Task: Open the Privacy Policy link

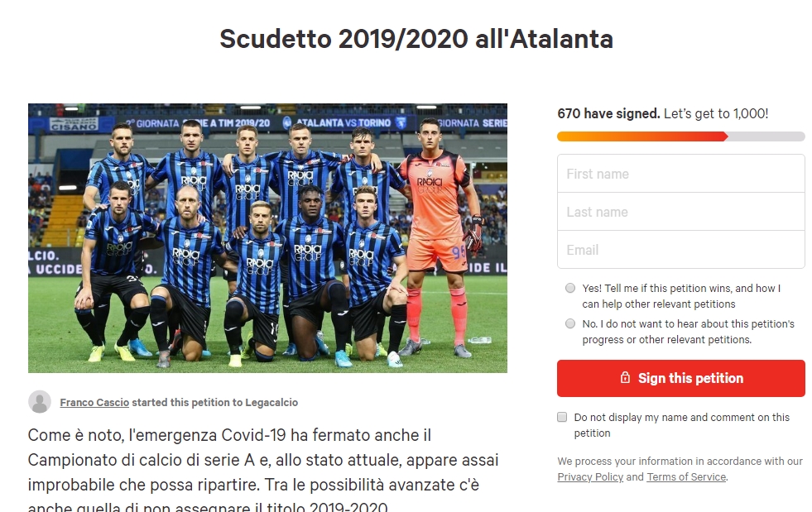Action: point(590,476)
